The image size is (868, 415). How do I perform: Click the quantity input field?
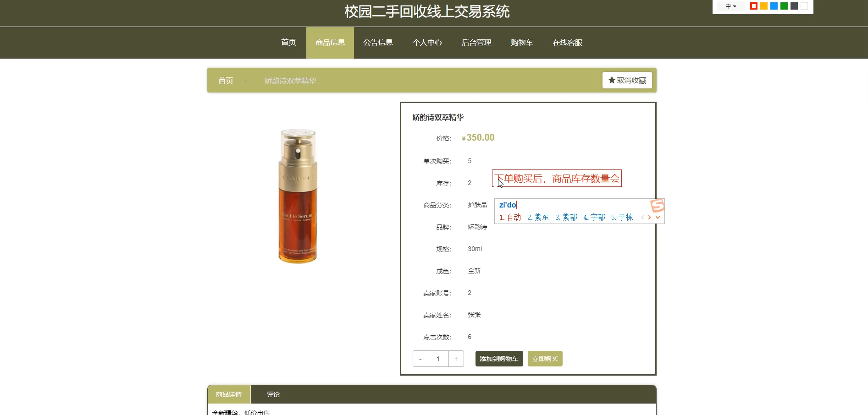(438, 359)
